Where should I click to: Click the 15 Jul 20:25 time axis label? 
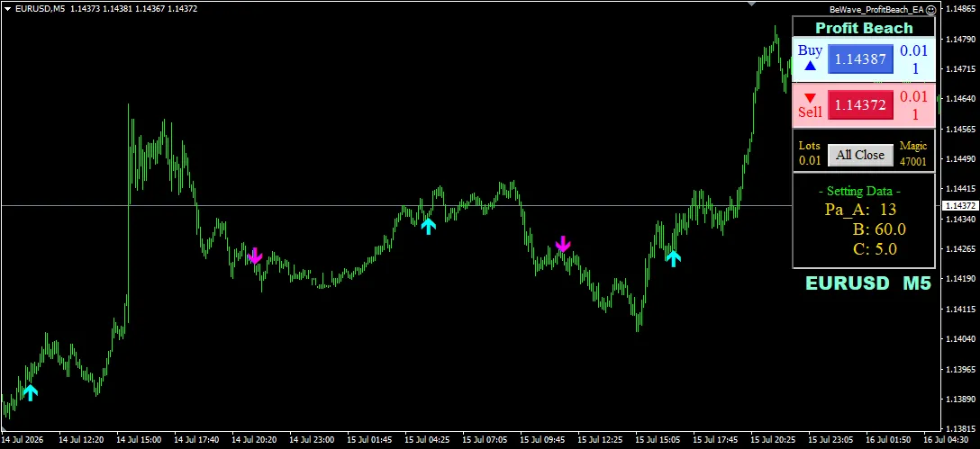pos(773,440)
